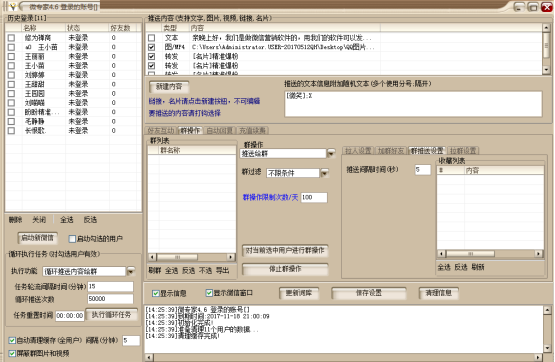Click the up arrow of the 推送内容 list scrollbar
Screen dimensions: 555x362
(x=547, y=28)
